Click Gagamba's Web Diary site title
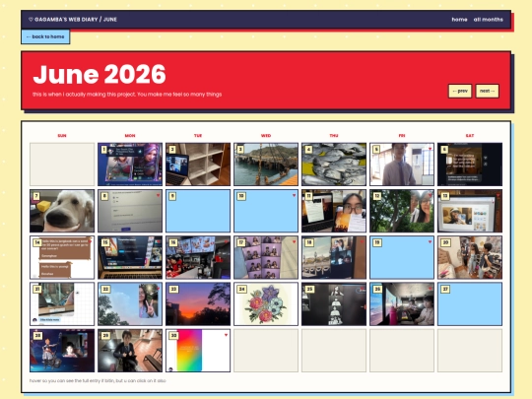The image size is (532, 399). pyautogui.click(x=73, y=20)
